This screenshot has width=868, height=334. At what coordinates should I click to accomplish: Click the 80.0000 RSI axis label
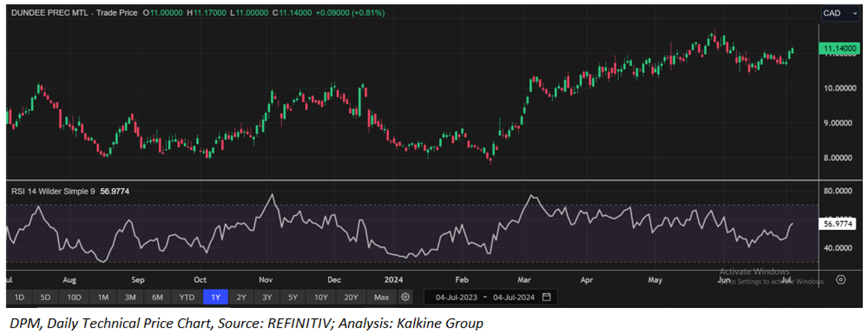point(837,191)
